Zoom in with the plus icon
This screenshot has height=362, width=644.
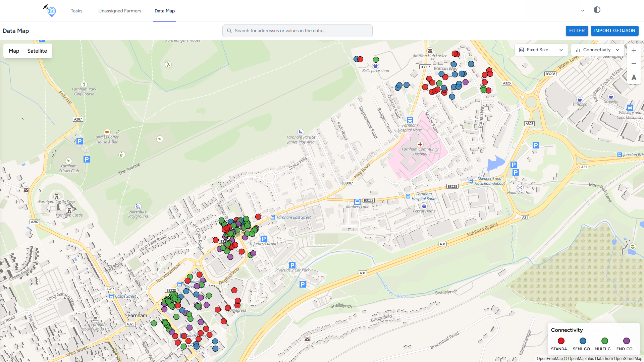point(634,50)
